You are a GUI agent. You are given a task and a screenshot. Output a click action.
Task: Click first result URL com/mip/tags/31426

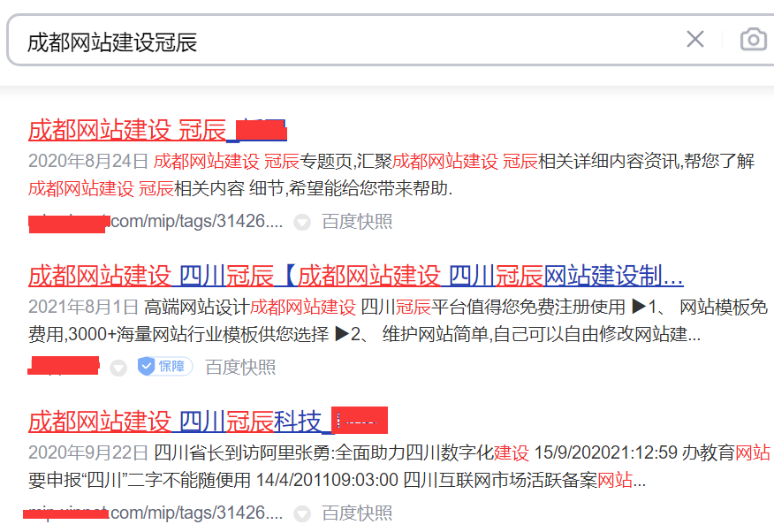(x=156, y=222)
